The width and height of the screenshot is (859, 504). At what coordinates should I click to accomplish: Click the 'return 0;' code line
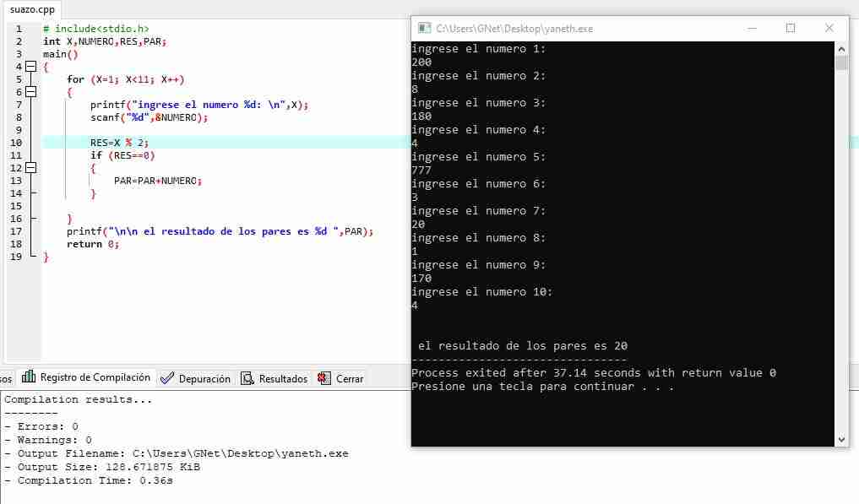pos(93,244)
